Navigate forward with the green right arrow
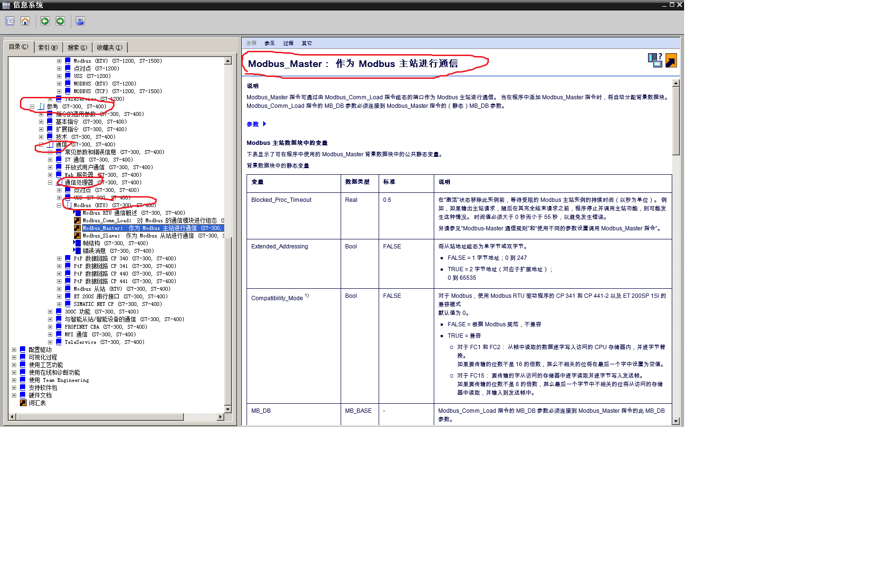This screenshot has width=896, height=588. (60, 21)
